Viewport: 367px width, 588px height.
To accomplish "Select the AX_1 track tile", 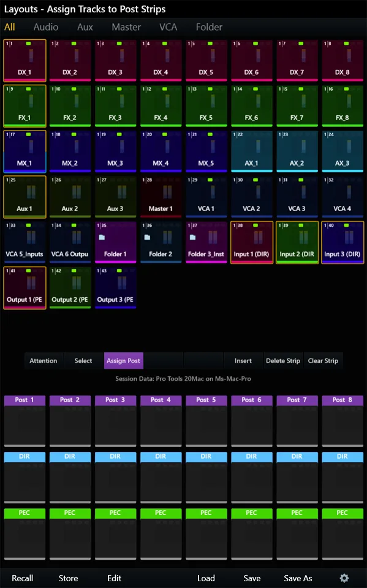I will [x=251, y=151].
